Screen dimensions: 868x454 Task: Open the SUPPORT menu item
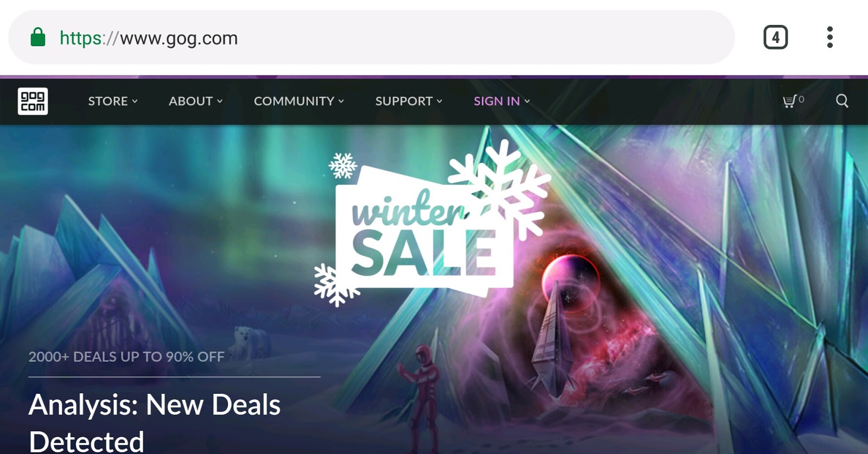coord(409,101)
